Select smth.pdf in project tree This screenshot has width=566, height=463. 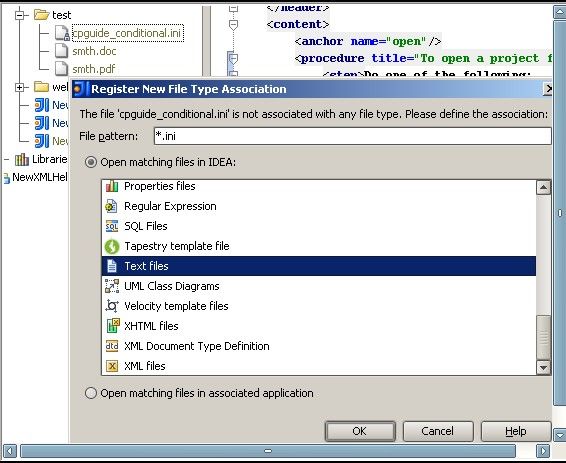94,69
